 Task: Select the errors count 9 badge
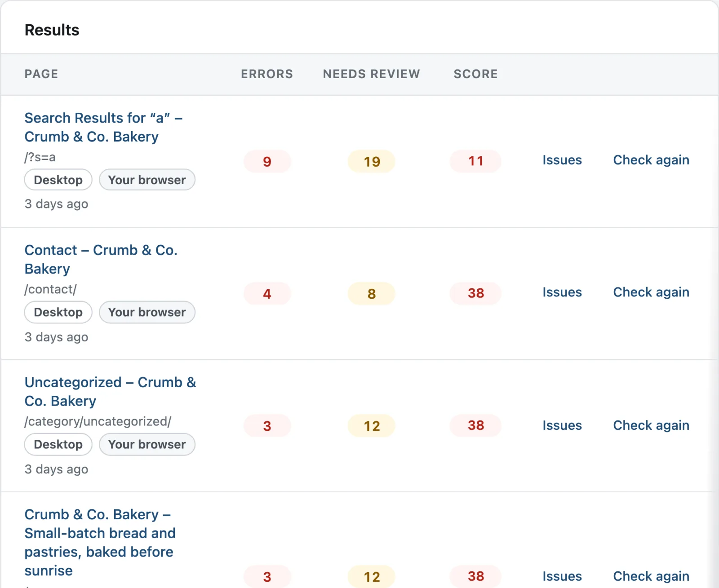point(267,161)
